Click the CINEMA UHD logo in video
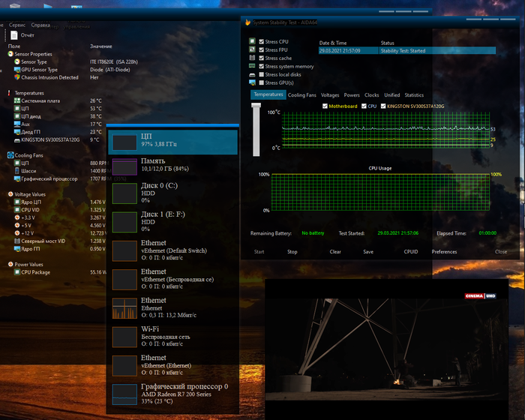Viewport: 525px width, 420px height. click(480, 295)
